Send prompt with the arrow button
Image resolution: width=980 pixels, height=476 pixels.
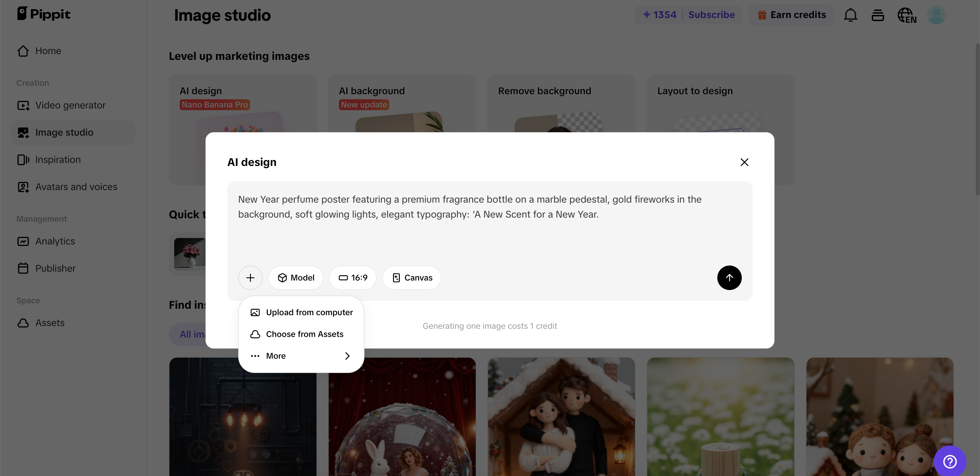729,278
